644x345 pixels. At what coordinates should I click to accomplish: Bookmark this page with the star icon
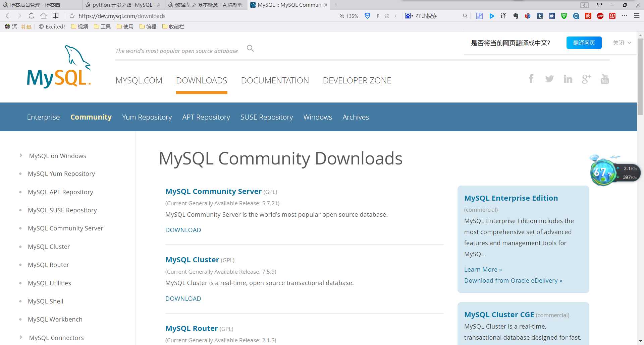[72, 16]
